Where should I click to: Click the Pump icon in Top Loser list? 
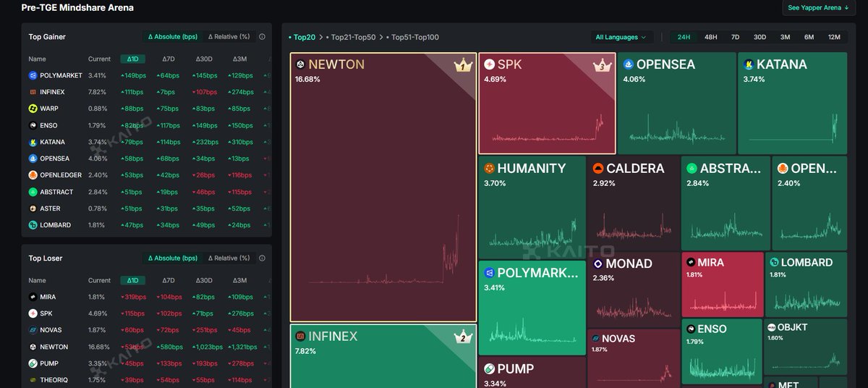click(x=33, y=363)
